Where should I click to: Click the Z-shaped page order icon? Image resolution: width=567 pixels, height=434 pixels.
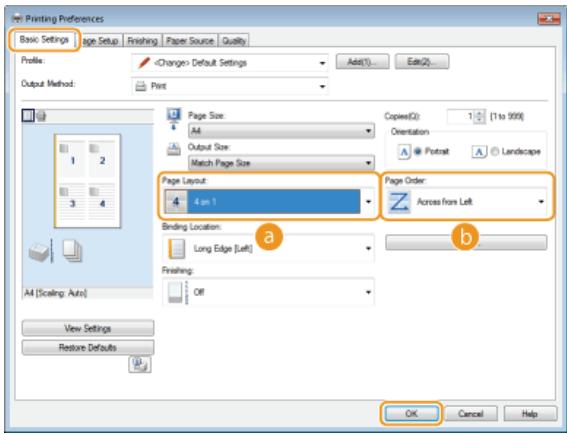click(x=399, y=202)
